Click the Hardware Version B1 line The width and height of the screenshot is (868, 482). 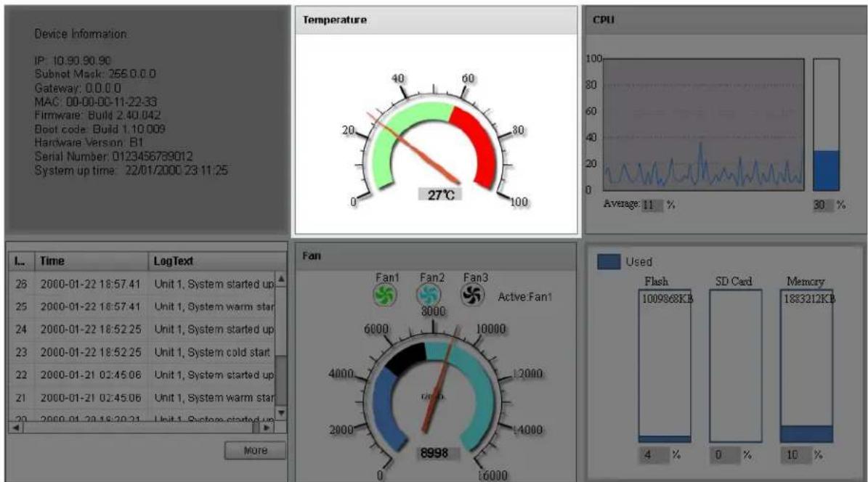click(x=89, y=142)
